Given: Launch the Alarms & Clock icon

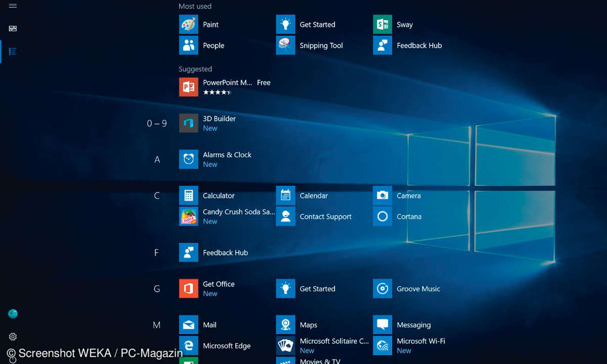Looking at the screenshot, I should point(189,159).
